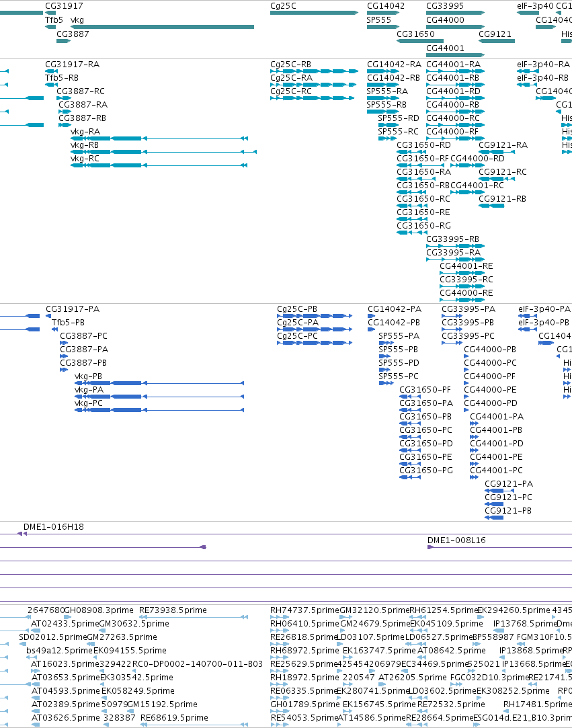Click the CG3887-PC CDS label
Screen dimensions: 572x728
[83, 335]
